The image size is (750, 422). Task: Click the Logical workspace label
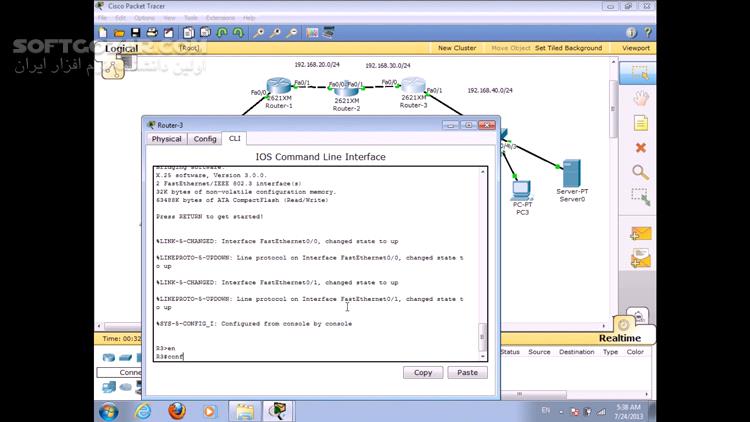[x=121, y=48]
